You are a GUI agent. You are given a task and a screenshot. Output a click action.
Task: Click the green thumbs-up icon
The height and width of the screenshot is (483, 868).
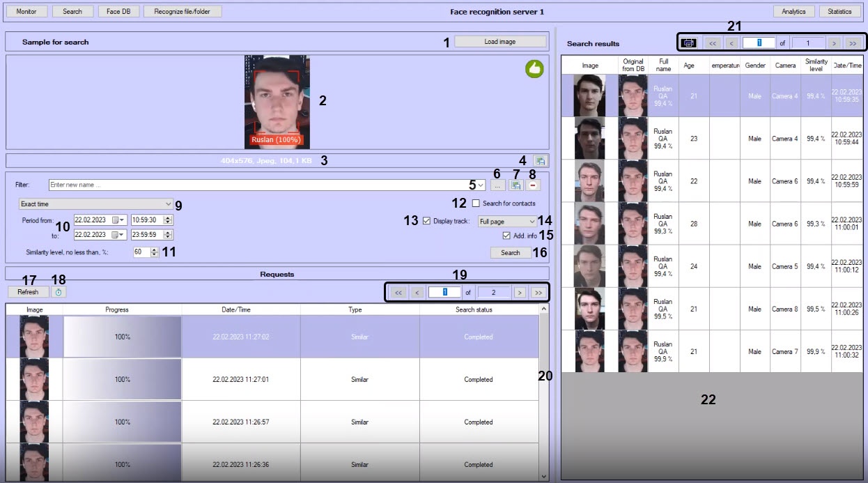pos(534,68)
